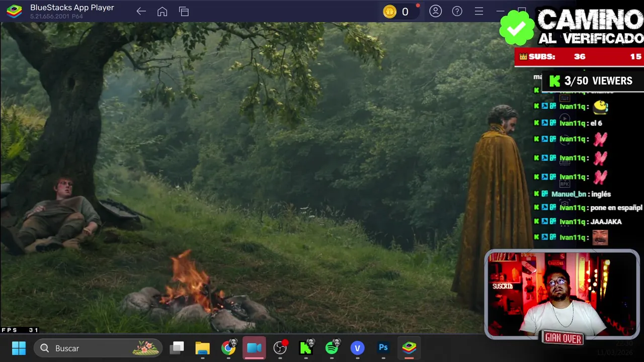Click the FPS 31 counter
This screenshot has height=362, width=644.
pyautogui.click(x=20, y=330)
